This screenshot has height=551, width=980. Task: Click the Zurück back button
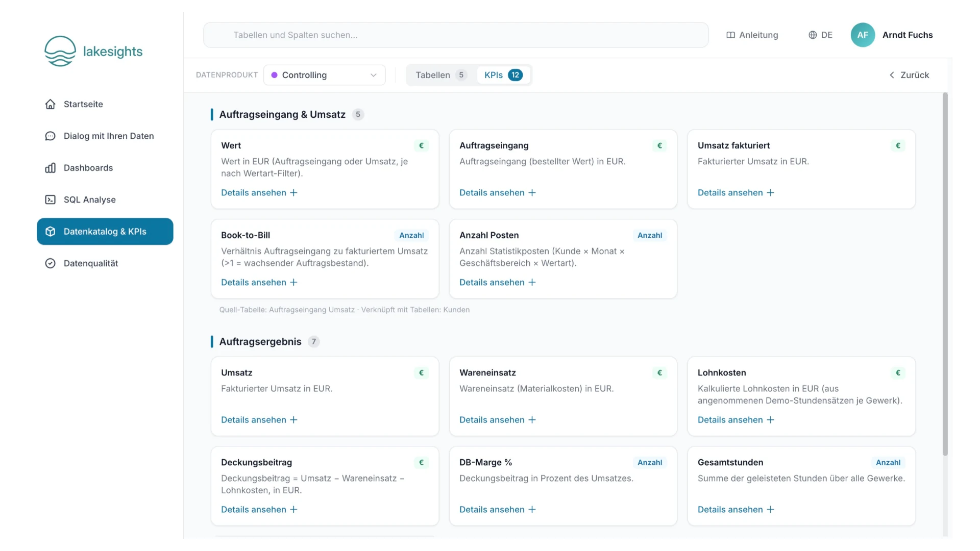(x=909, y=75)
